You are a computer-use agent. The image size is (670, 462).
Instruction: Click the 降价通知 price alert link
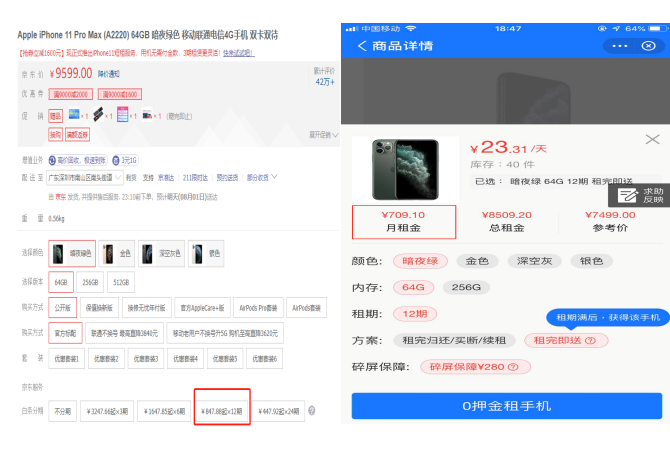(x=109, y=74)
